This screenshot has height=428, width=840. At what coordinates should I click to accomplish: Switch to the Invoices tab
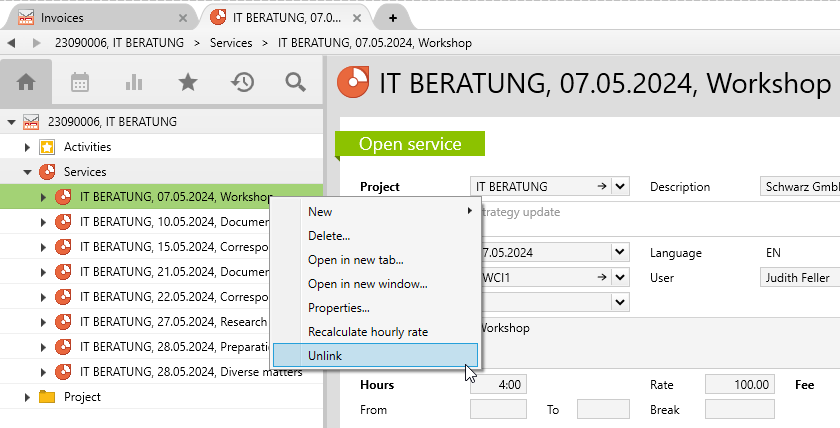tap(90, 18)
